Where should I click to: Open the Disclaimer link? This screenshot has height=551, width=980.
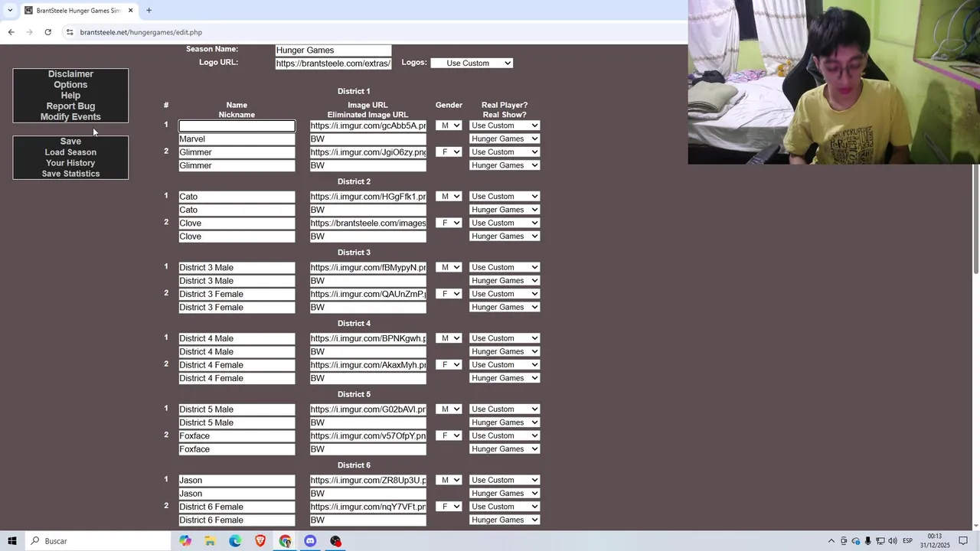pos(70,74)
